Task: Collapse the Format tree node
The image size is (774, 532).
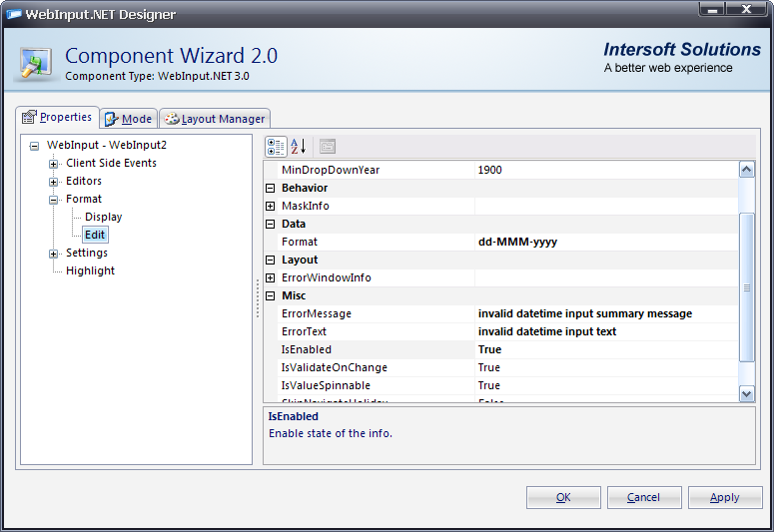Action: [54, 200]
